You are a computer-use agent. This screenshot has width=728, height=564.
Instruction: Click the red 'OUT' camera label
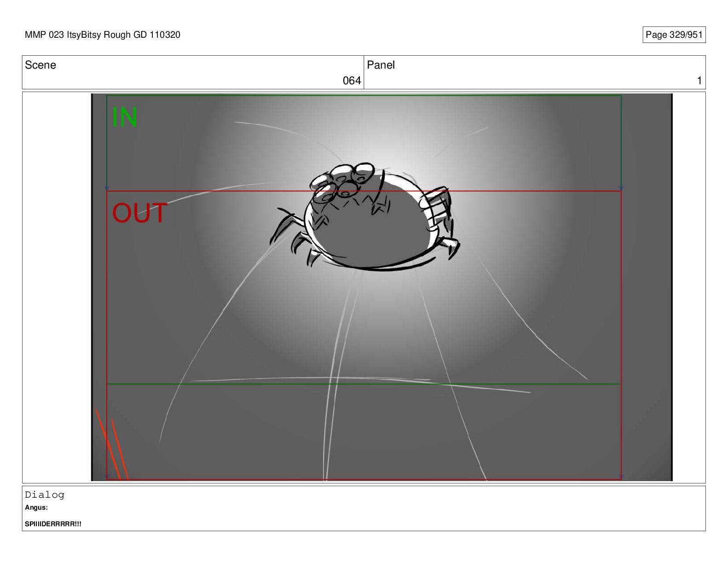click(x=139, y=213)
